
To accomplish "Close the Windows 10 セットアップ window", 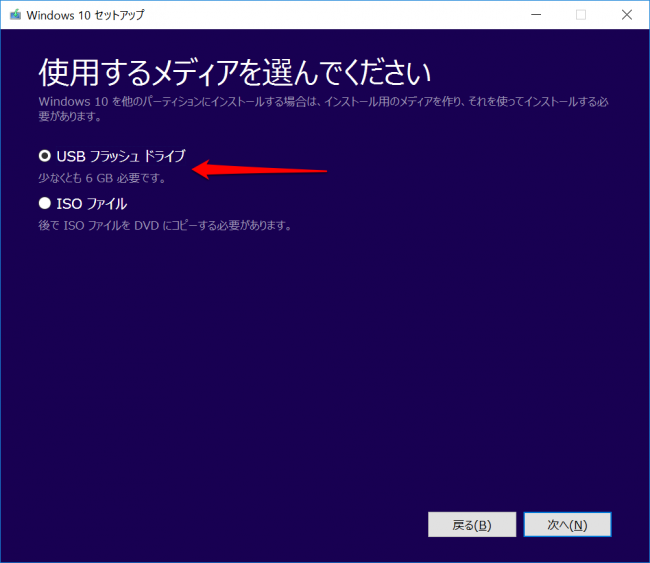I will tap(626, 15).
